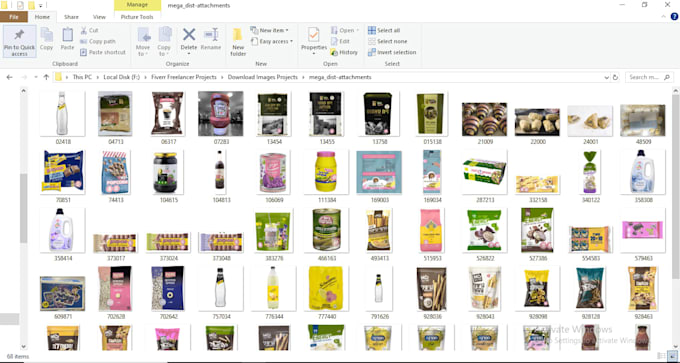Refresh the folder view
This screenshot has width=680, height=363.
pyautogui.click(x=615, y=77)
